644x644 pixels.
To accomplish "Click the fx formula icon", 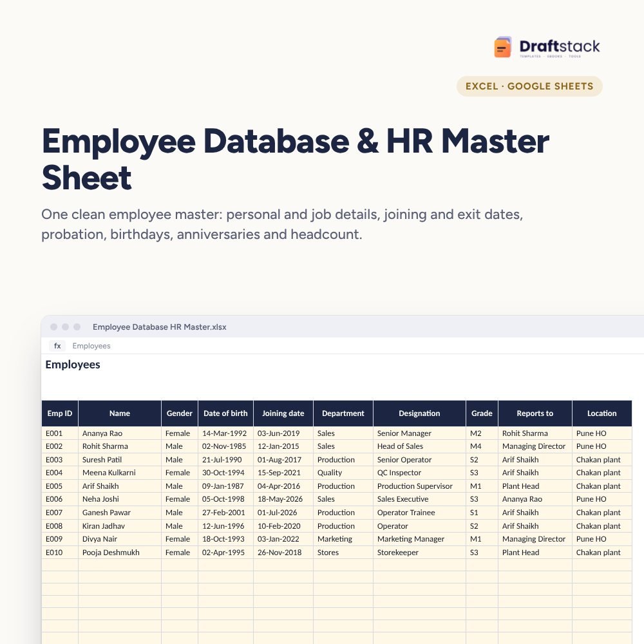I will [x=57, y=346].
